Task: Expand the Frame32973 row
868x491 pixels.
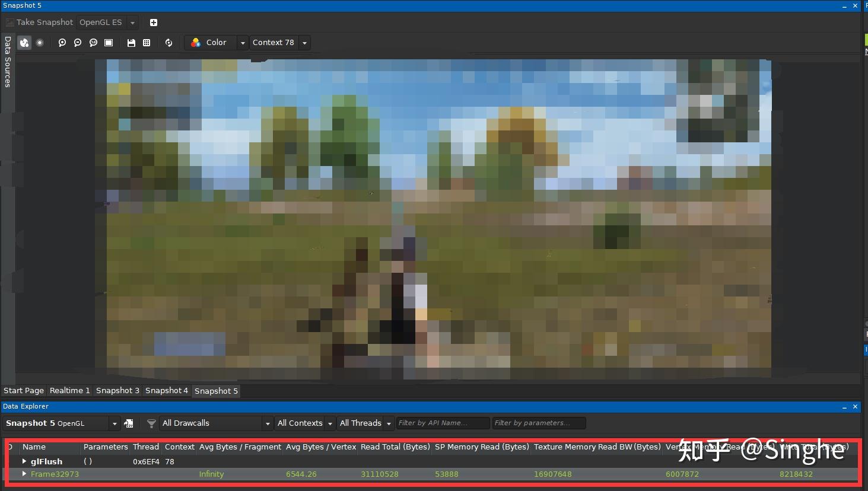Action: (x=24, y=474)
